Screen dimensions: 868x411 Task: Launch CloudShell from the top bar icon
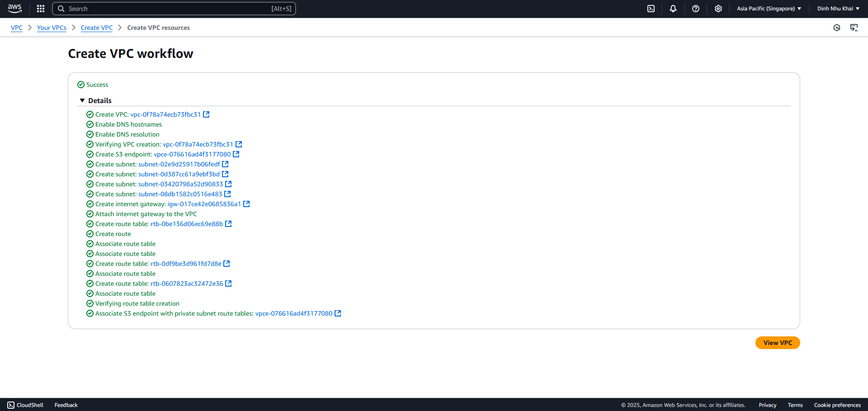coord(651,9)
